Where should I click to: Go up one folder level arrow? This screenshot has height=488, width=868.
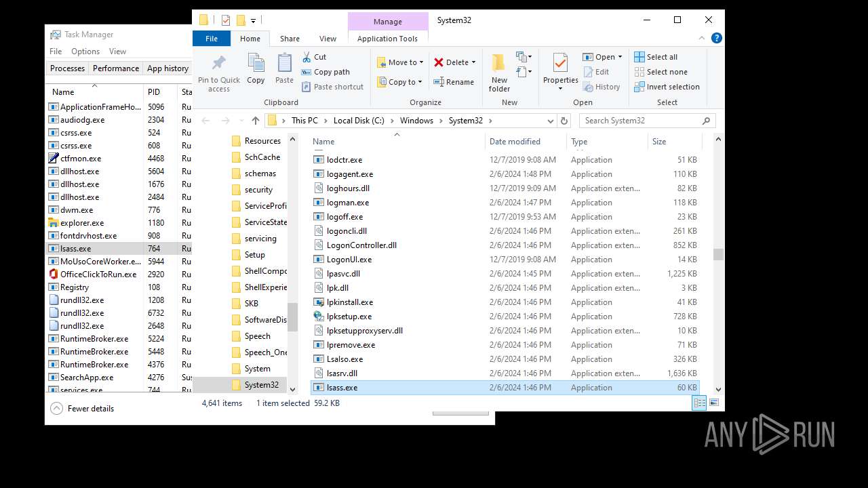click(x=256, y=121)
